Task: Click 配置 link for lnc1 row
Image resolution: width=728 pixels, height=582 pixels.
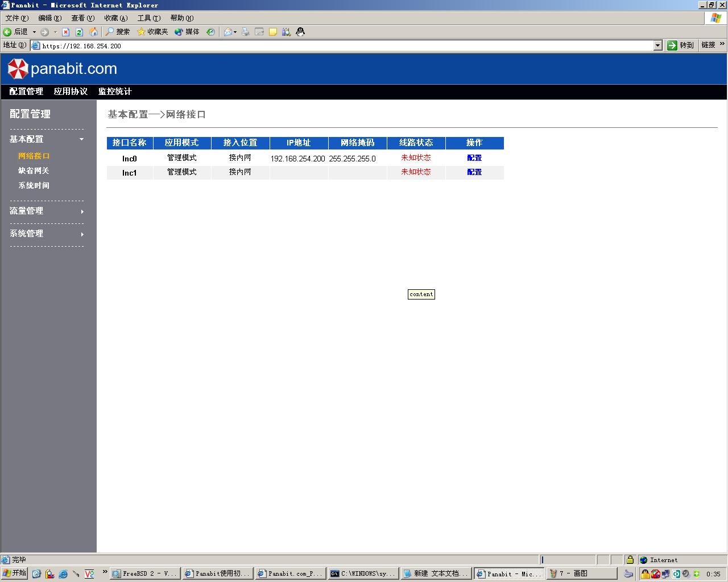Action: (x=474, y=172)
